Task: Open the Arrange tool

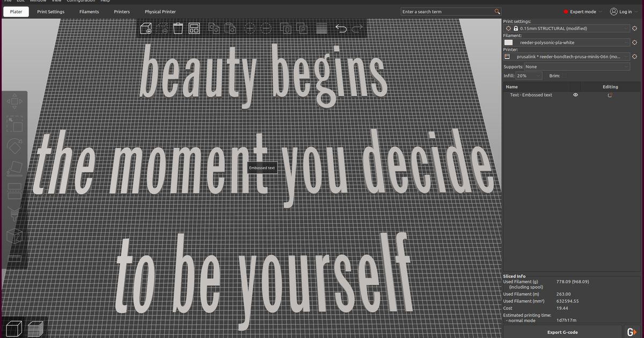Action: coord(194,28)
